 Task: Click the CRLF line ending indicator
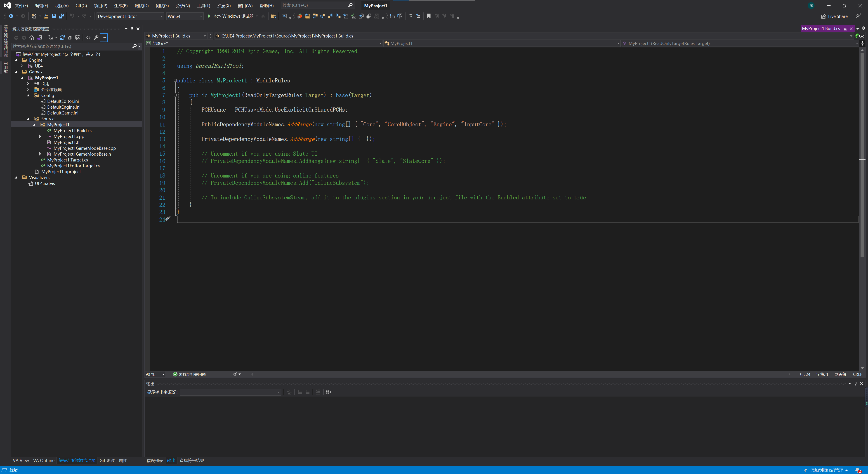(858, 374)
